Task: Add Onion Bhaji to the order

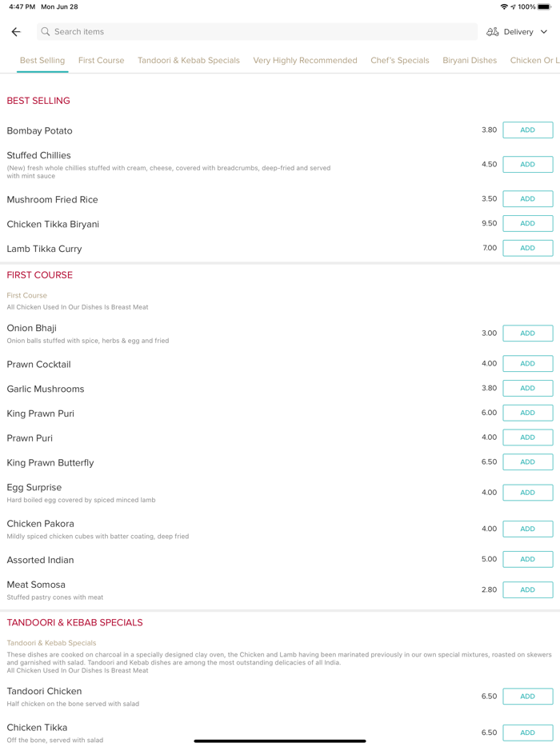Action: (527, 334)
